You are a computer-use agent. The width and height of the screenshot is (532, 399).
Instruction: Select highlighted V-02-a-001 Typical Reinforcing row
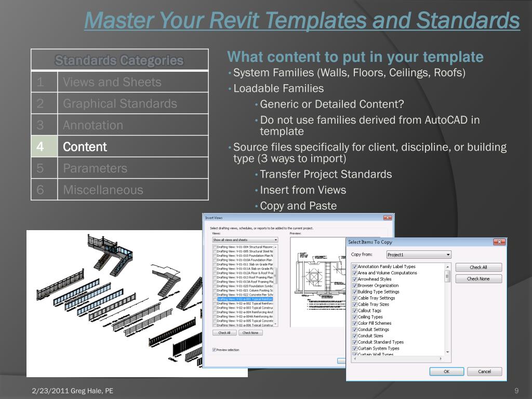click(x=243, y=299)
